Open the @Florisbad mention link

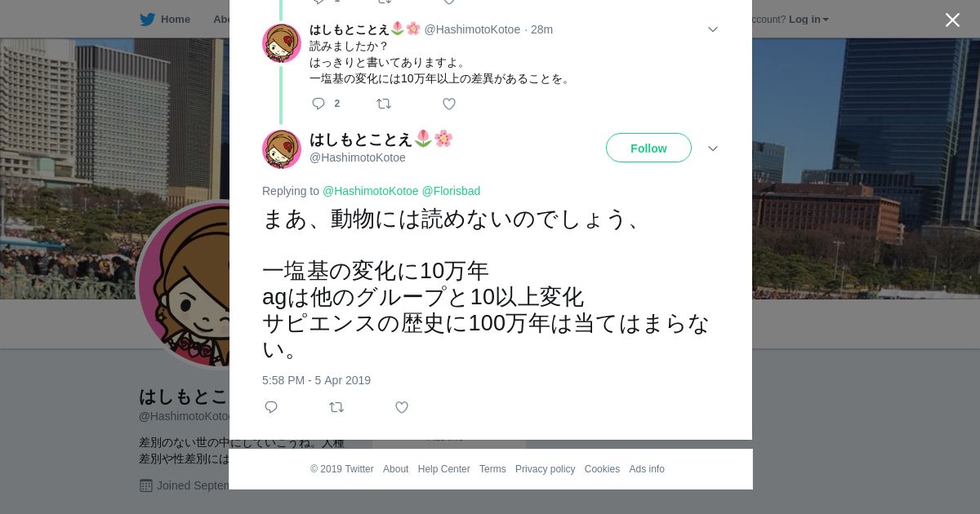point(451,191)
